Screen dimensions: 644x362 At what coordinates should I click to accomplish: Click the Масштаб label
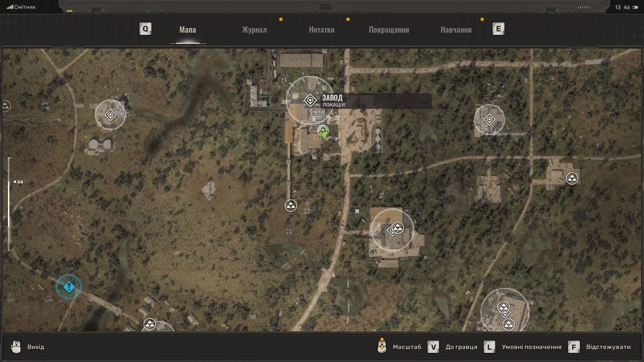(x=407, y=347)
